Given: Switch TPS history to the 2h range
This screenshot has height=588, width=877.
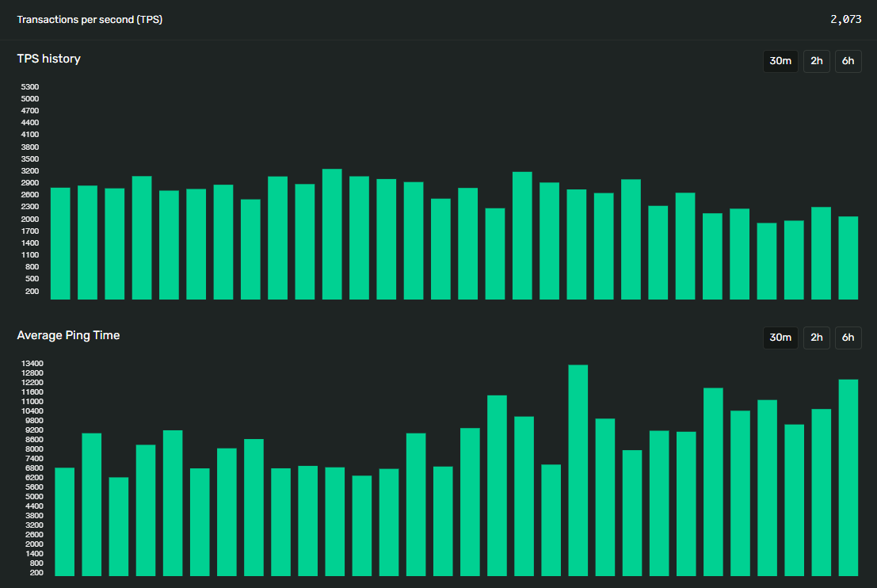Looking at the screenshot, I should tap(817, 61).
